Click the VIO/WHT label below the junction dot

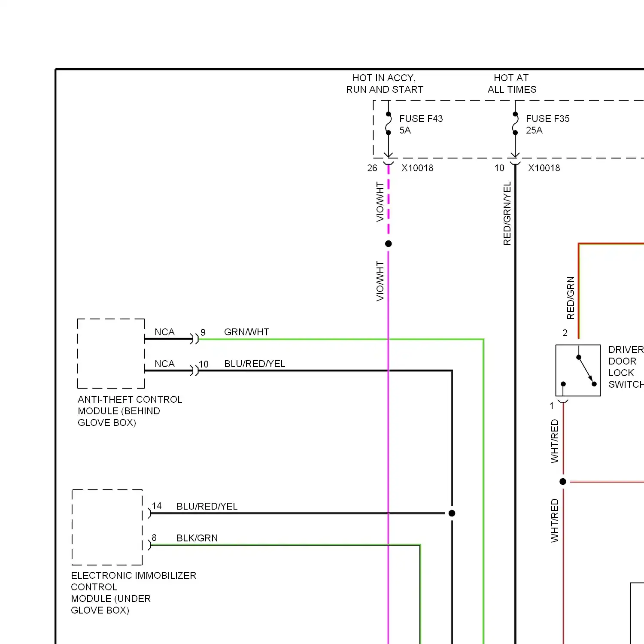point(380,281)
